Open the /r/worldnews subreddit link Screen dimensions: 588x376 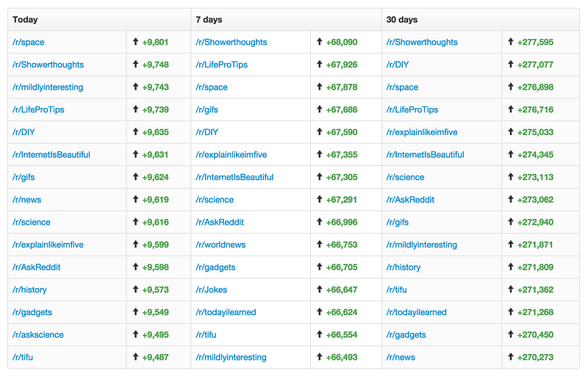point(220,244)
